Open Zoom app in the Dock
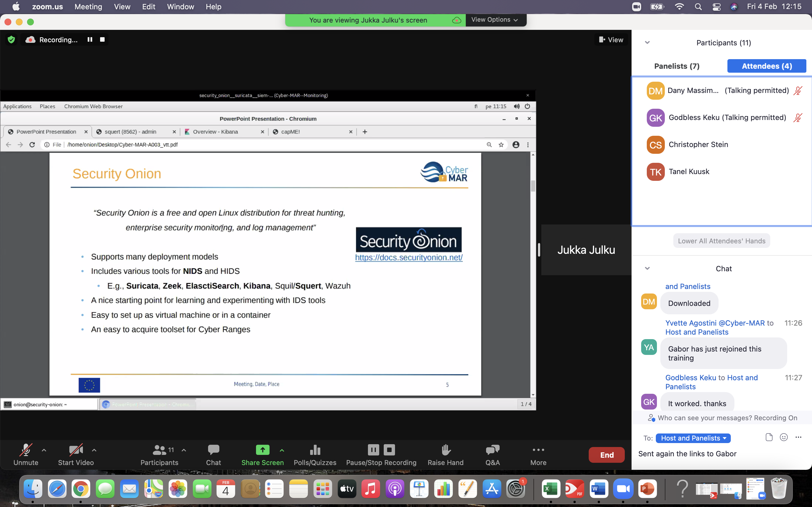812x507 pixels. [623, 489]
